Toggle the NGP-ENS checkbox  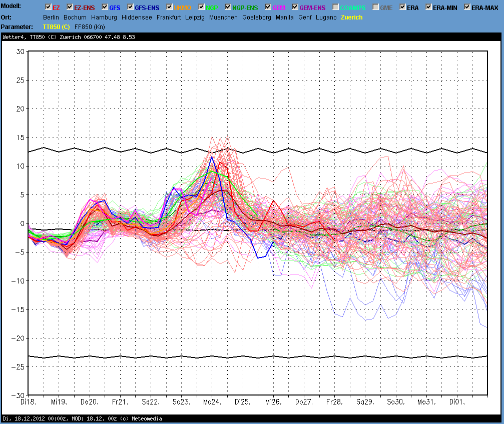coord(228,7)
